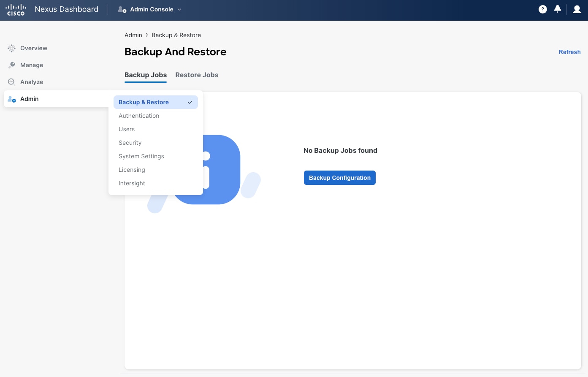Open the help question mark icon

pyautogui.click(x=543, y=9)
